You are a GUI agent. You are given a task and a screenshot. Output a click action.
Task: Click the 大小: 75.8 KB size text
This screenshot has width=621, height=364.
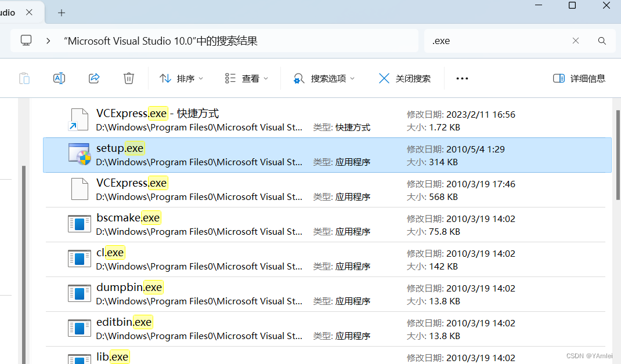[434, 232]
